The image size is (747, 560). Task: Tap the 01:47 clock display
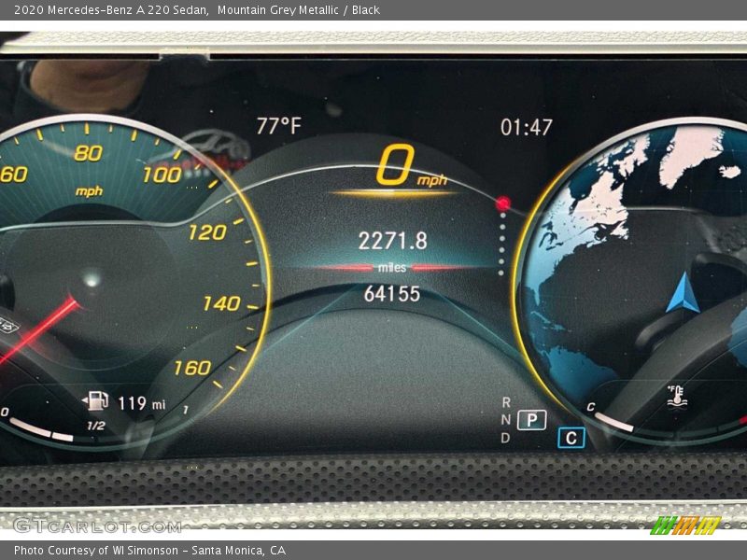(x=527, y=127)
